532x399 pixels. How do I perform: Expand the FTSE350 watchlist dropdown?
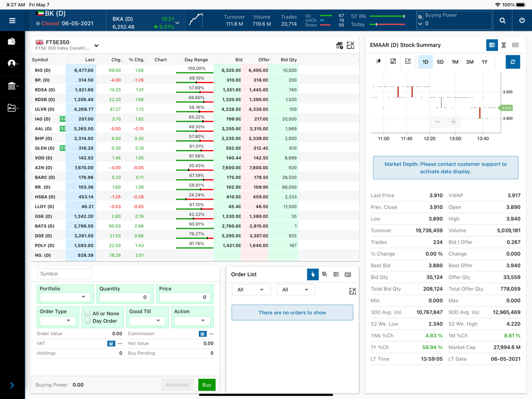96,45
